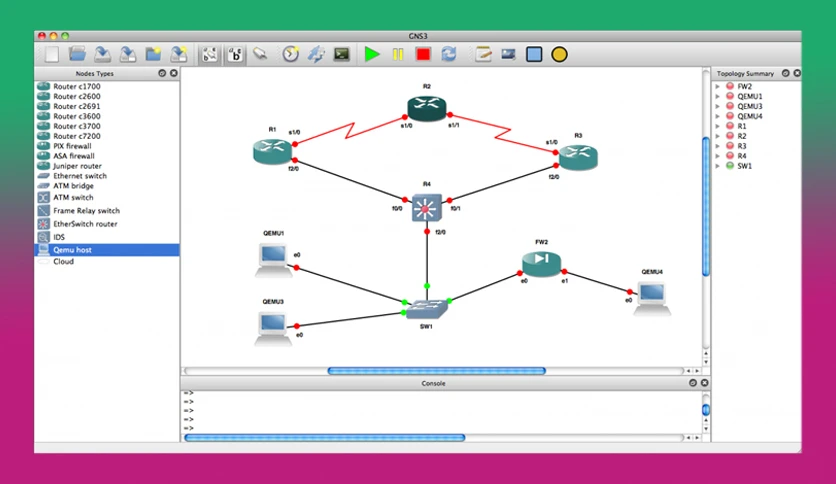
Task: Expand R4 in Topology Summary
Action: pyautogui.click(x=718, y=156)
